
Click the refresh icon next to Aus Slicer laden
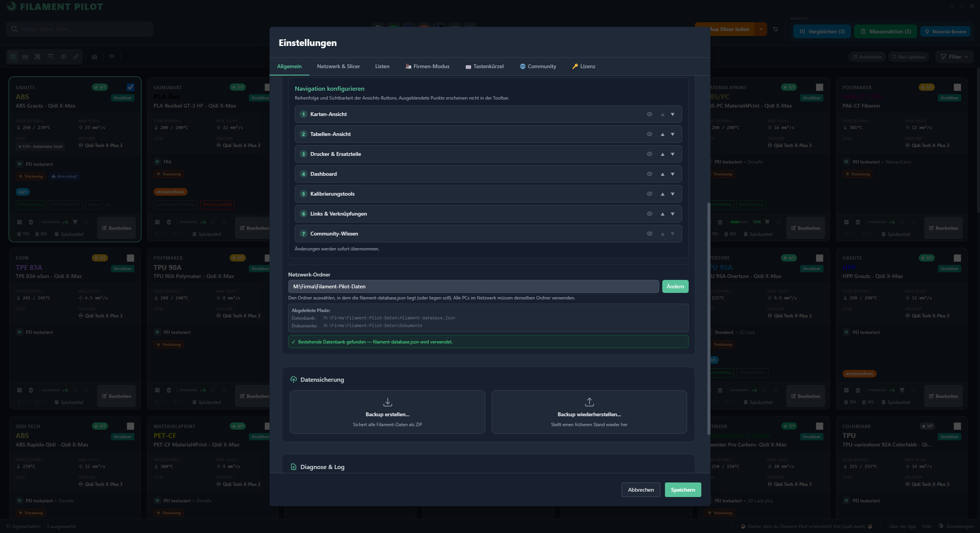coord(776,29)
